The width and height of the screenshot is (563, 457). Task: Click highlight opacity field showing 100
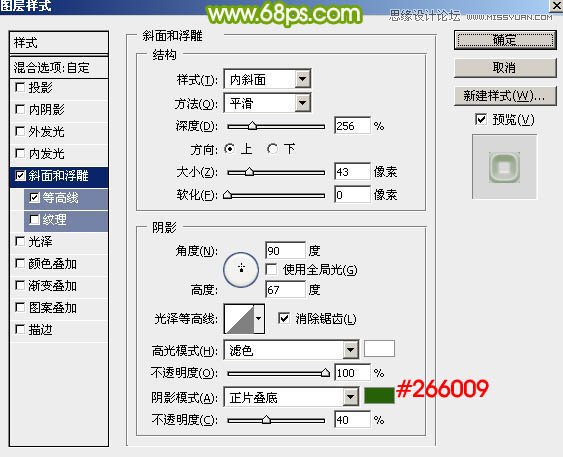(352, 373)
